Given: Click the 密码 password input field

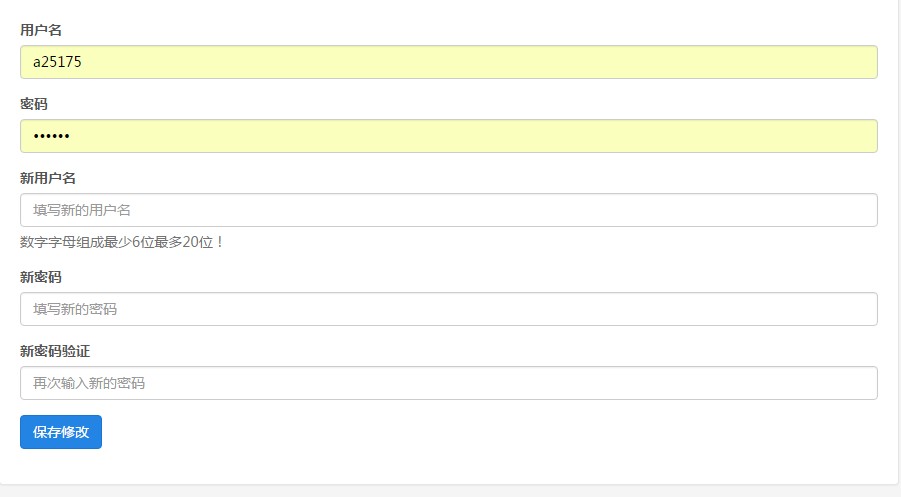Looking at the screenshot, I should click(x=448, y=136).
